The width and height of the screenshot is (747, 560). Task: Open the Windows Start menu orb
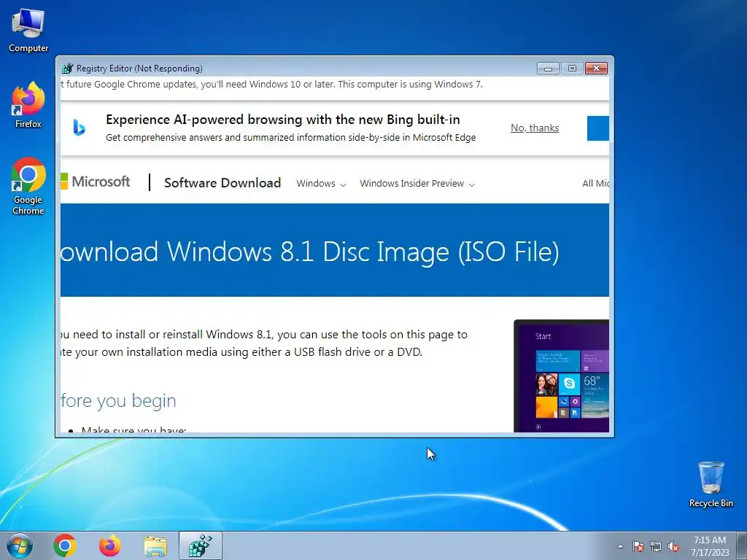tap(20, 545)
